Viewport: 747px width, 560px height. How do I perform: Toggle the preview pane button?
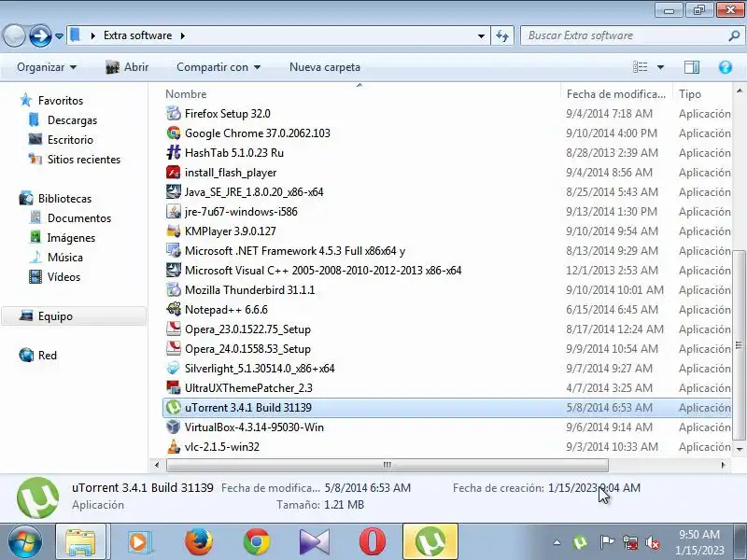point(692,67)
